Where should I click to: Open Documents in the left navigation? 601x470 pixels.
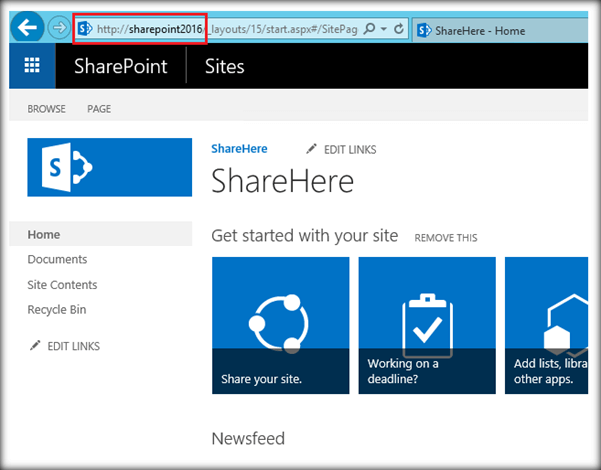[57, 259]
